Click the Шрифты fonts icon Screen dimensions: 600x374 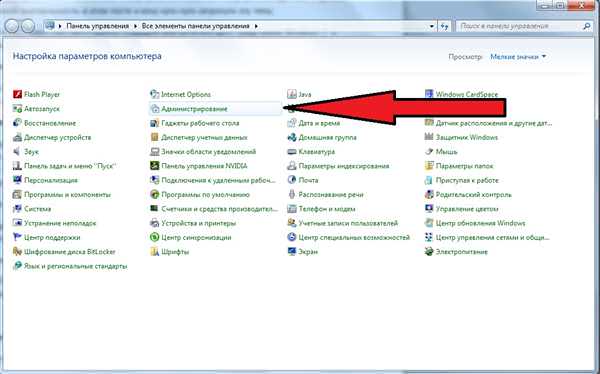155,252
